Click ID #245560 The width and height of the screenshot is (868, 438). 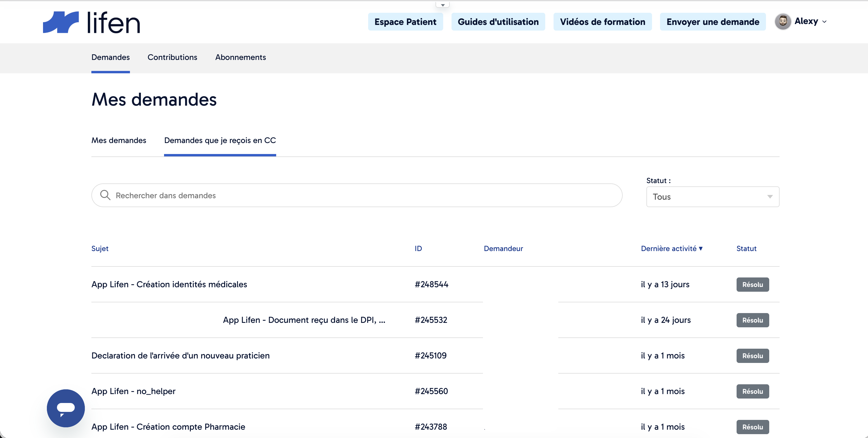point(431,391)
